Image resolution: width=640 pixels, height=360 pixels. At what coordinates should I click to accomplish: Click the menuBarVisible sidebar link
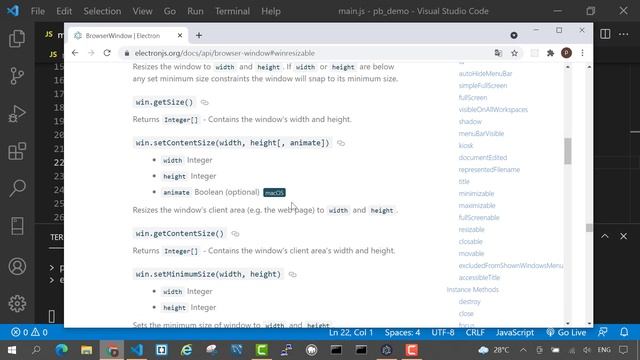point(481,134)
